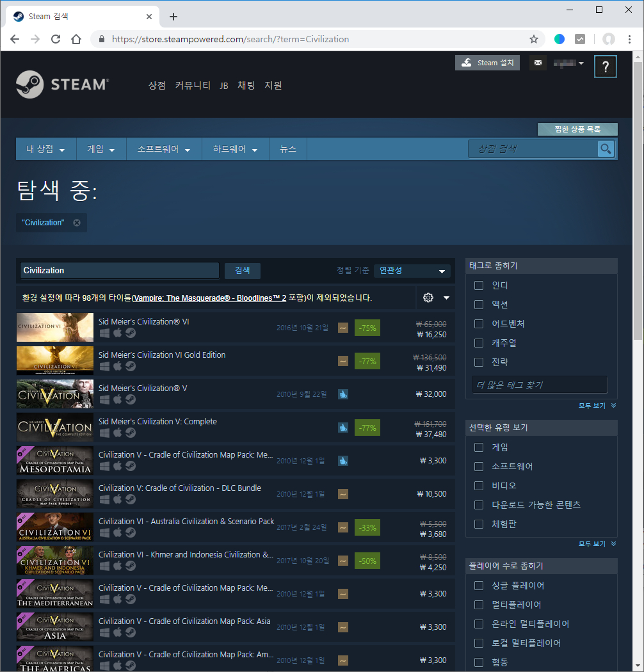The height and width of the screenshot is (672, 644).
Task: Check the 소프트웨어 type filter
Action: tap(479, 467)
